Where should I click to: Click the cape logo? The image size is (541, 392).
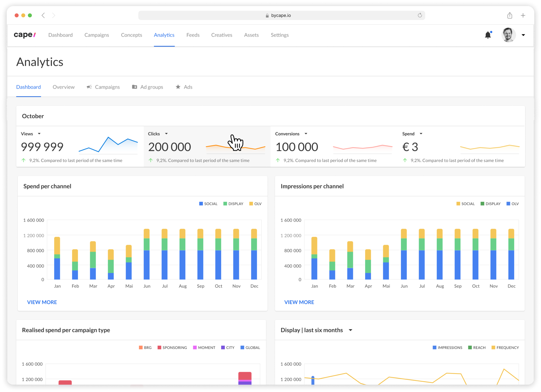click(24, 35)
